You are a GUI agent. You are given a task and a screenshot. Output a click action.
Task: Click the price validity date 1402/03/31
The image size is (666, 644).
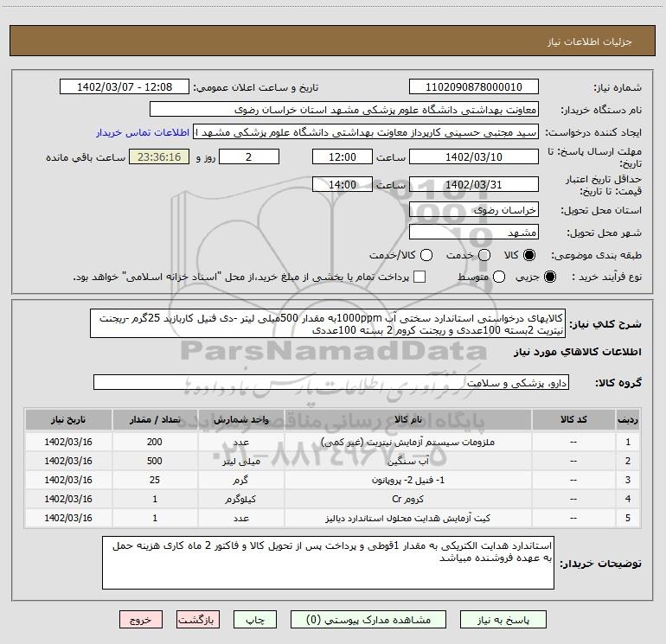(474, 184)
